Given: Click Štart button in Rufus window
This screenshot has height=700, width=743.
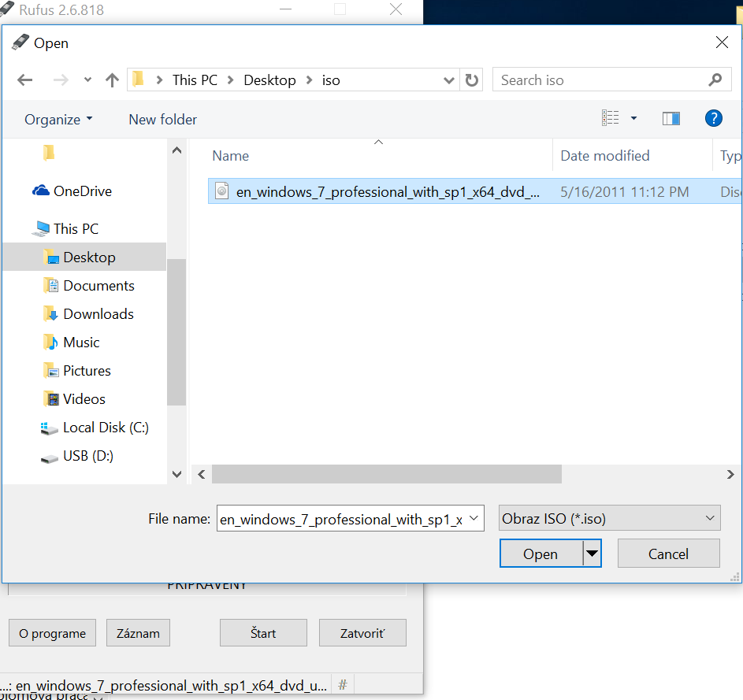Looking at the screenshot, I should (x=263, y=633).
